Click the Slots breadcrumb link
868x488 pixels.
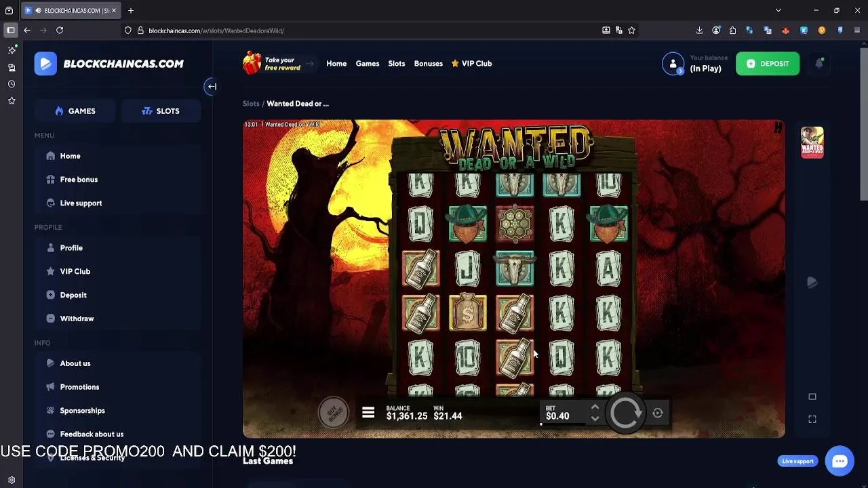[251, 104]
